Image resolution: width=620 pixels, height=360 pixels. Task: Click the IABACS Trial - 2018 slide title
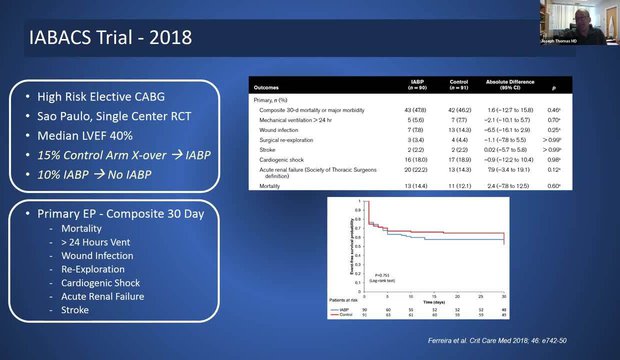[x=110, y=38]
